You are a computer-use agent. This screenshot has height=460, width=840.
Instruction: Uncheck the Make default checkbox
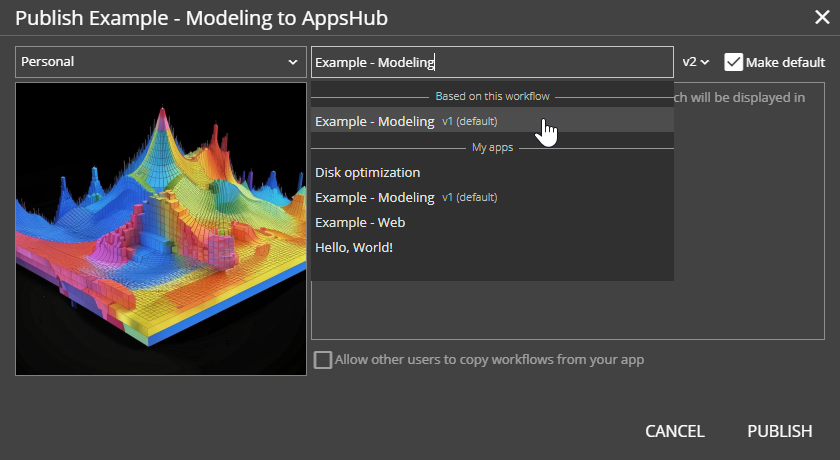pos(734,62)
